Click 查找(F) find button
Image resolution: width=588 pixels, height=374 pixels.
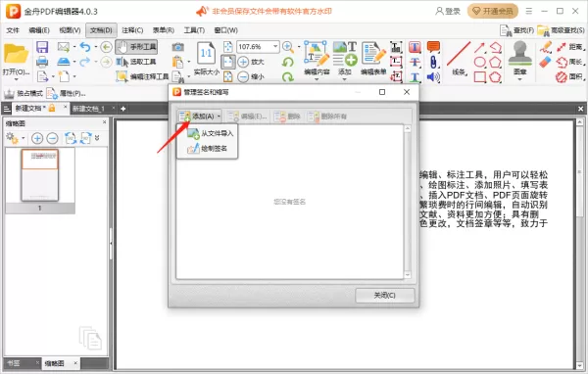pyautogui.click(x=517, y=30)
